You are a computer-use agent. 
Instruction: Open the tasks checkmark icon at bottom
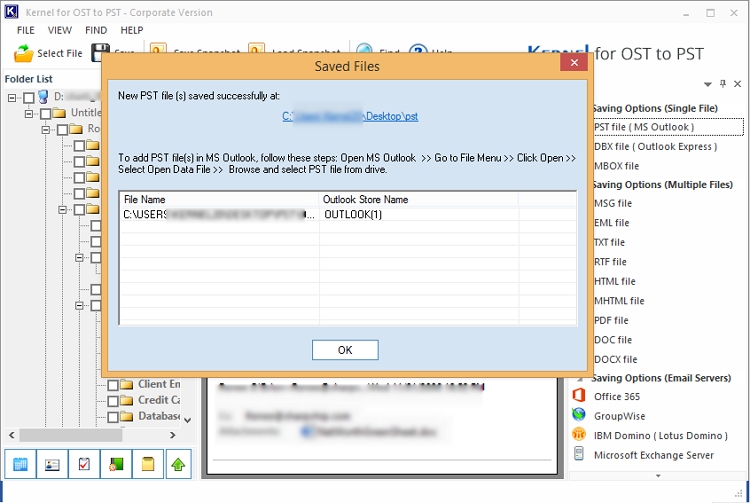tap(84, 464)
